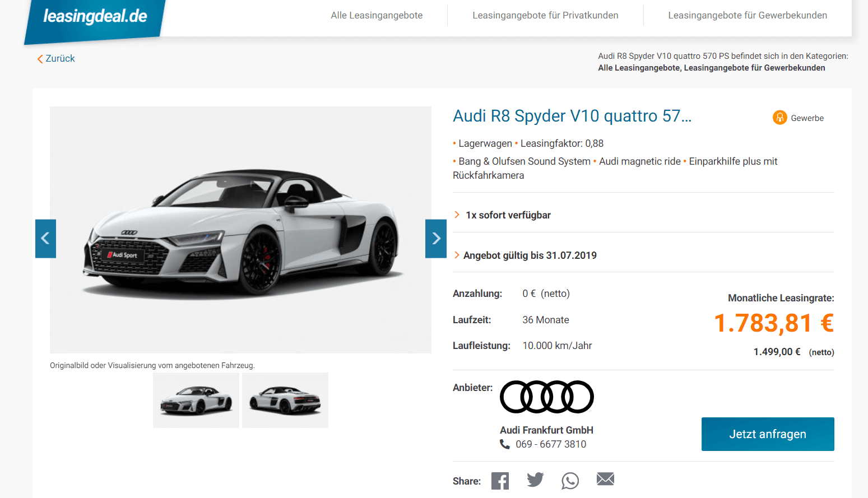This screenshot has height=498, width=868.
Task: Share via WhatsApp
Action: click(570, 481)
